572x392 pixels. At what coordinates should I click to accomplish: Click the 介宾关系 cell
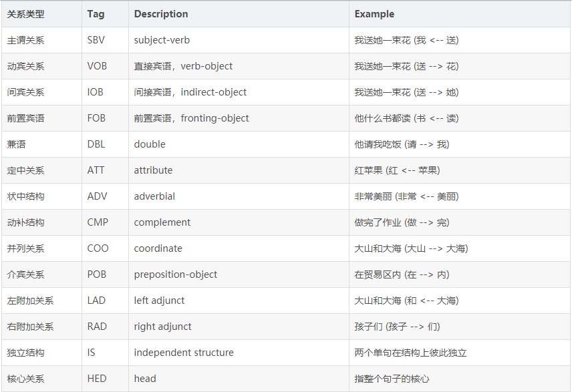click(25, 274)
